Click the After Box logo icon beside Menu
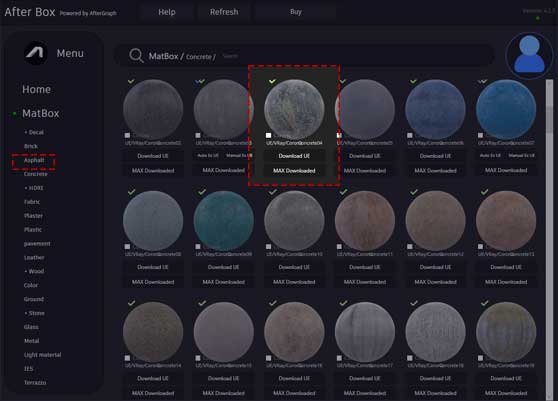The width and height of the screenshot is (558, 401). pos(36,53)
